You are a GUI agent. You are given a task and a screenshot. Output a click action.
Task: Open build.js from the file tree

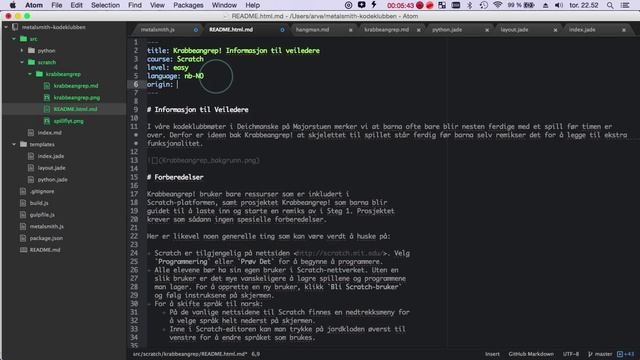(39, 203)
